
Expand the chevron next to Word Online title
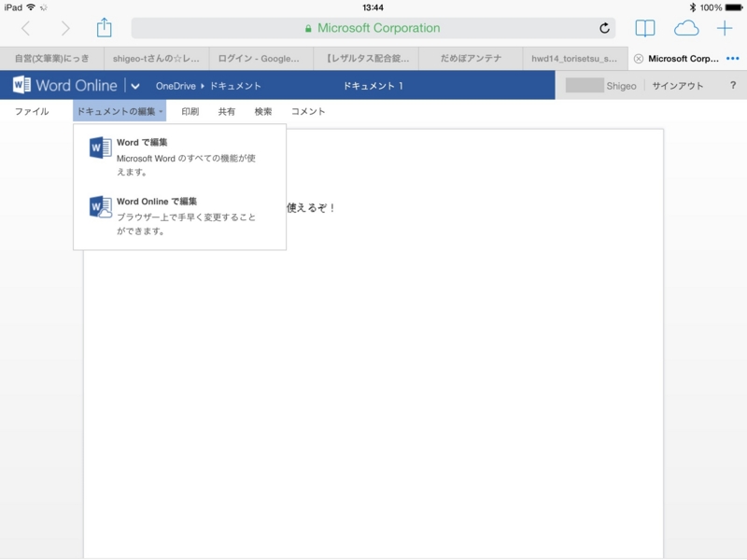pos(134,84)
